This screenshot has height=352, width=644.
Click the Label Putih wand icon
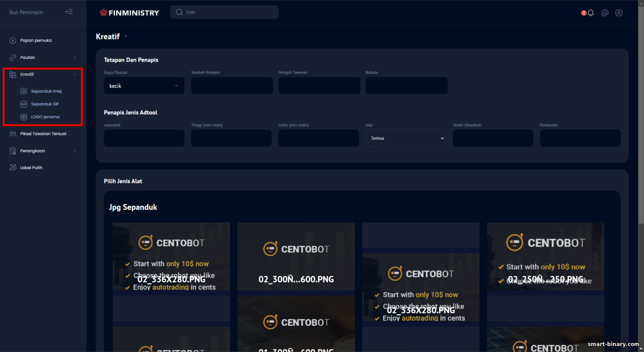tap(13, 167)
